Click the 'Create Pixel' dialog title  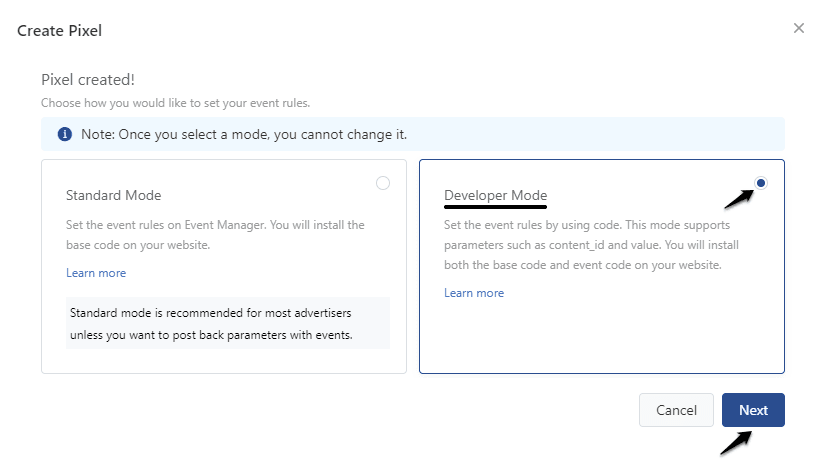point(60,30)
